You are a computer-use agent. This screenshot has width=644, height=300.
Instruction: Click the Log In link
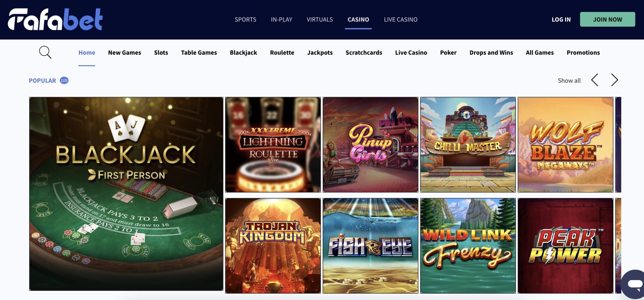[561, 20]
